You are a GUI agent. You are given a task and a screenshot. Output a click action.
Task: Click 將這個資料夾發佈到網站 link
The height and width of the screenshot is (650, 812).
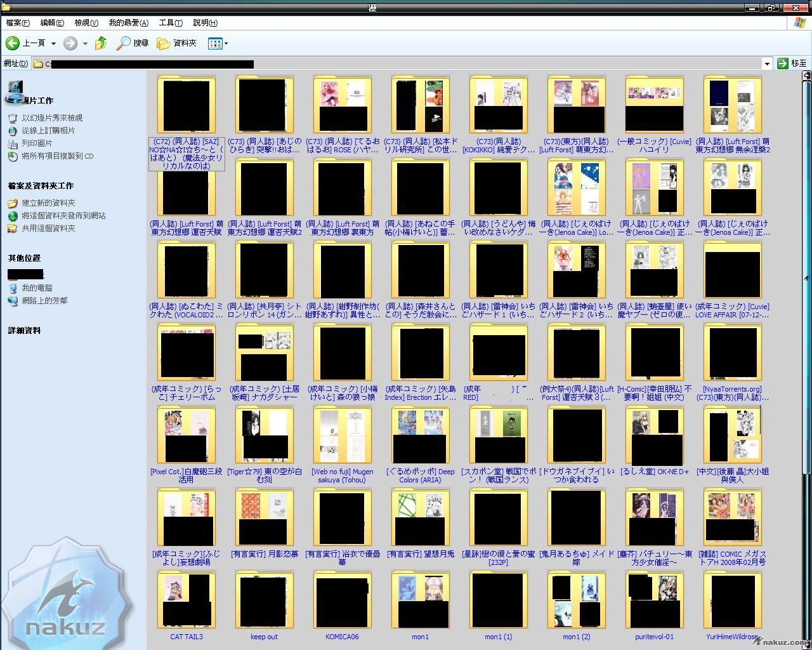pos(63,216)
